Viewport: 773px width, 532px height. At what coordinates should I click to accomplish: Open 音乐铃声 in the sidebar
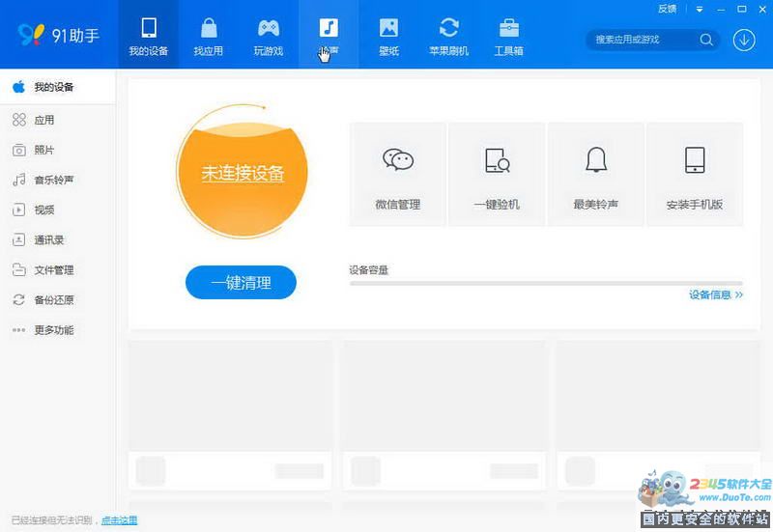click(58, 180)
